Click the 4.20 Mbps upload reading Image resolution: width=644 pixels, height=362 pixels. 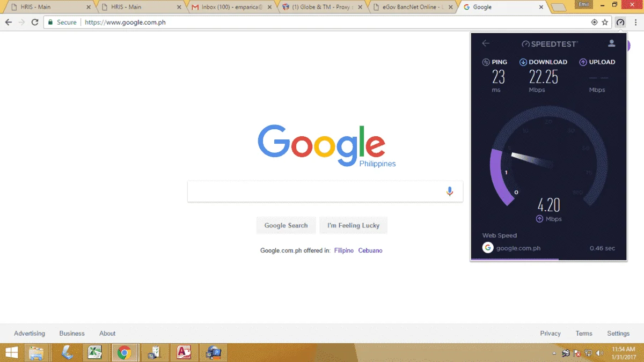tap(548, 204)
